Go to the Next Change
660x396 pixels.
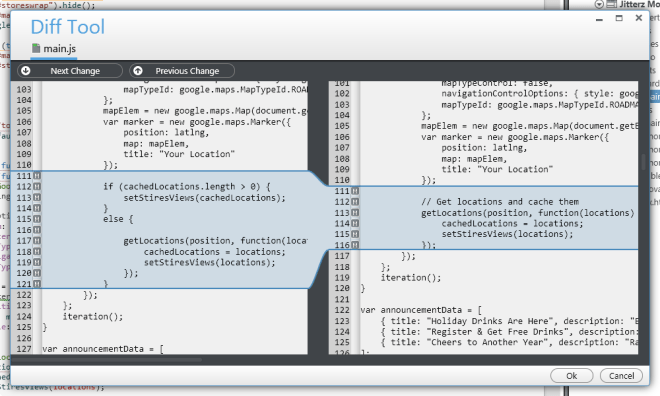tap(70, 71)
